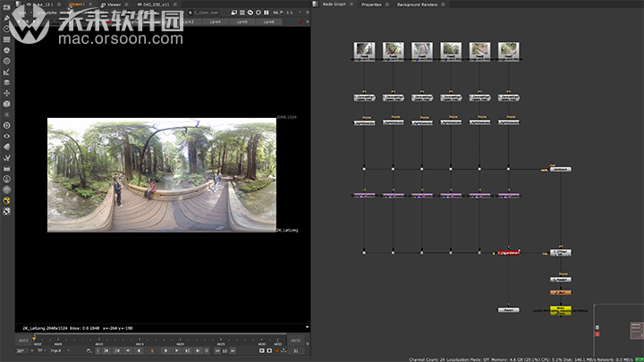Select the first Read node thumbnail
This screenshot has height=362, width=644.
364,51
